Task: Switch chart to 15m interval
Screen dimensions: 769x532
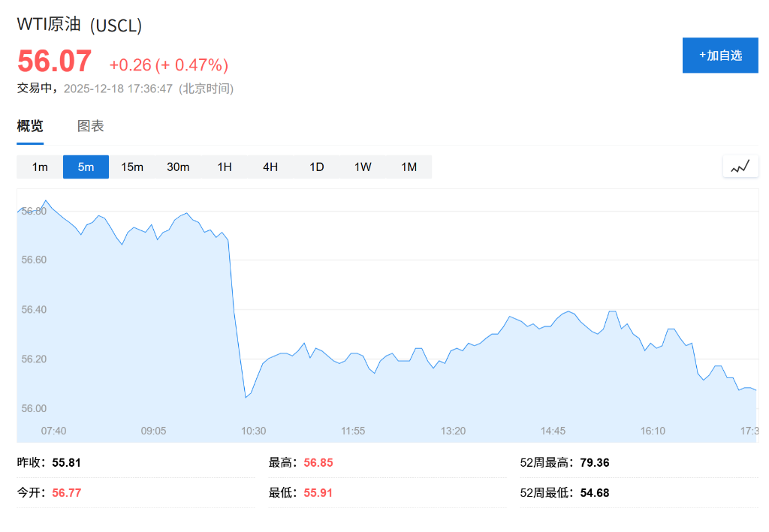Action: [132, 167]
